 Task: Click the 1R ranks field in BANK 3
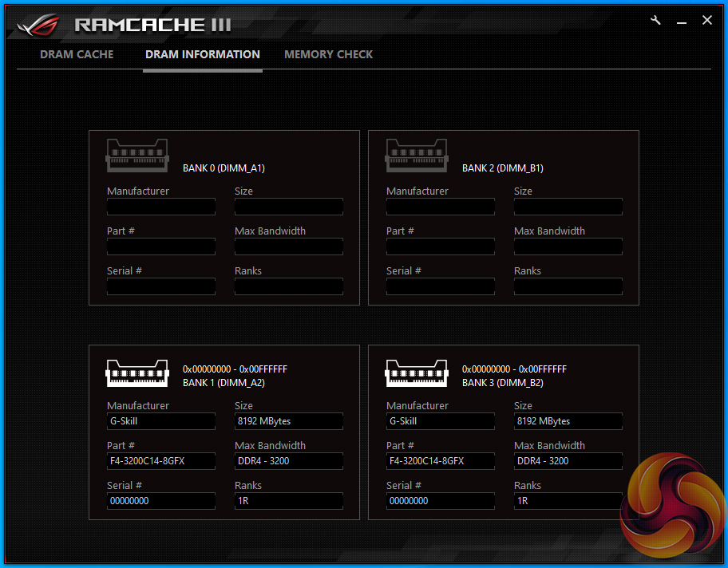click(568, 501)
